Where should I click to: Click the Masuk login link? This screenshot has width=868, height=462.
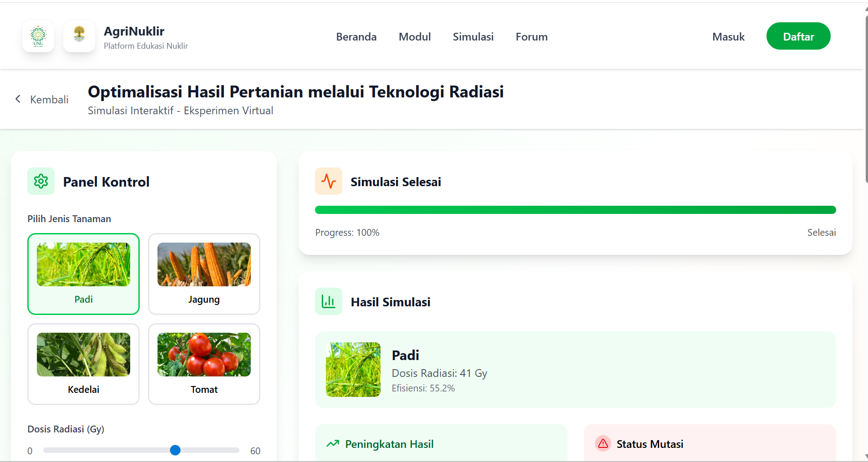728,37
